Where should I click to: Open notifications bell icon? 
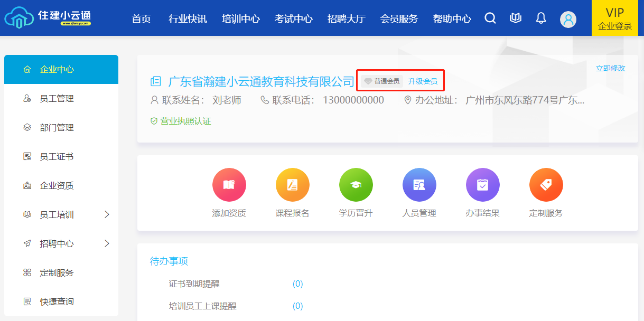click(x=541, y=18)
